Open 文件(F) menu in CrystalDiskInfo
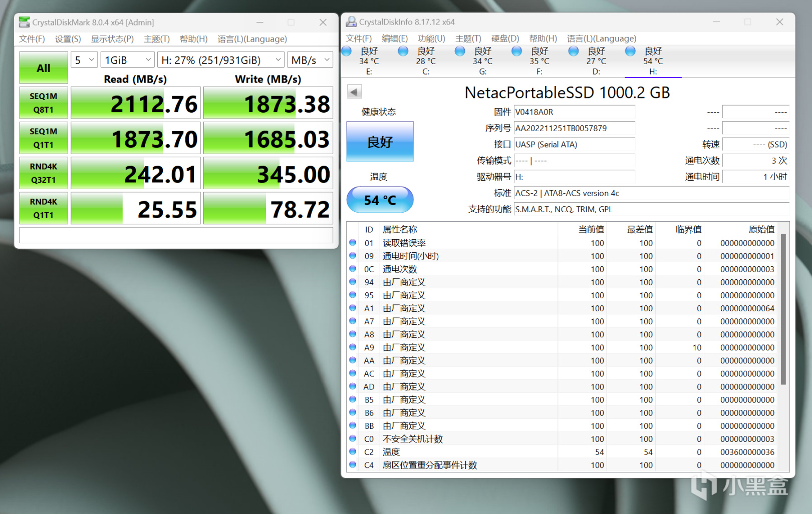This screenshot has width=812, height=514. [359, 39]
